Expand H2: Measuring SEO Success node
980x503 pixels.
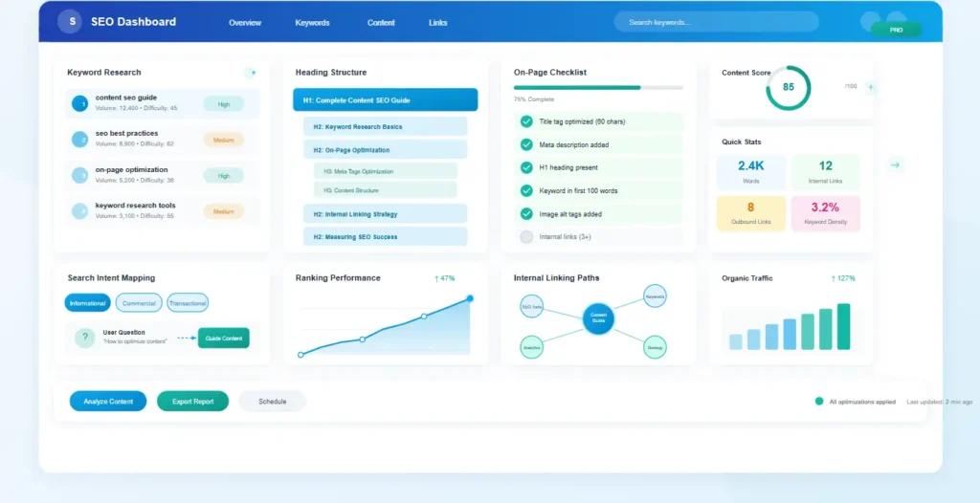click(x=385, y=237)
